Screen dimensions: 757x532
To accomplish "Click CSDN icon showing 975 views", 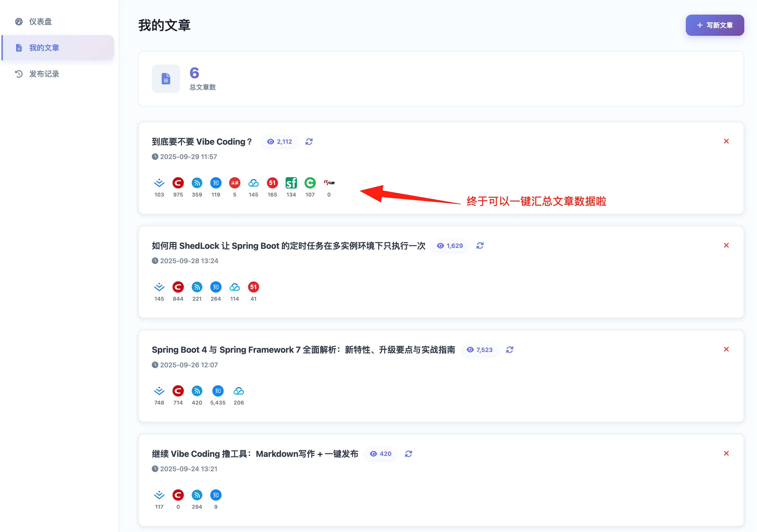I will 178,183.
